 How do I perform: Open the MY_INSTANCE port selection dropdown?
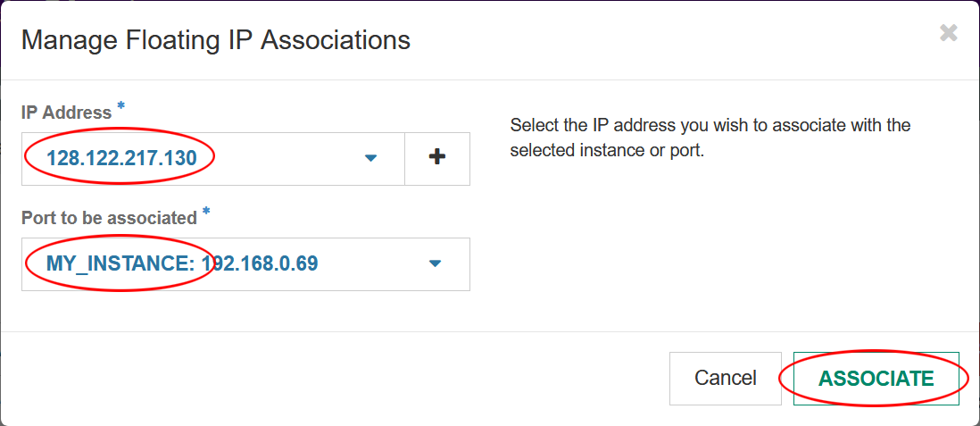coord(245,263)
